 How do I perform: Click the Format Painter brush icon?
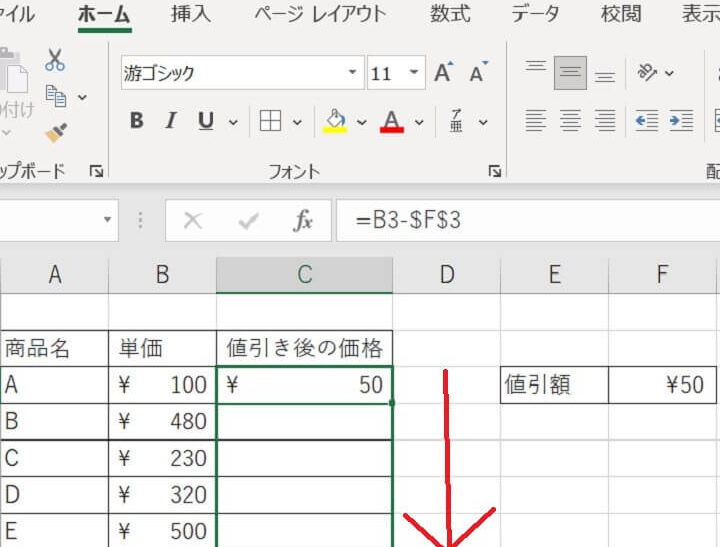pos(55,133)
